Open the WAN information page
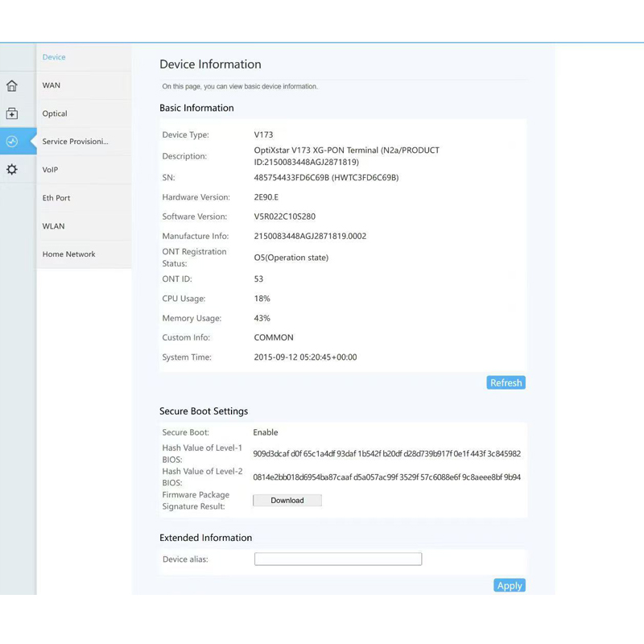This screenshot has height=644, width=644. click(x=52, y=85)
